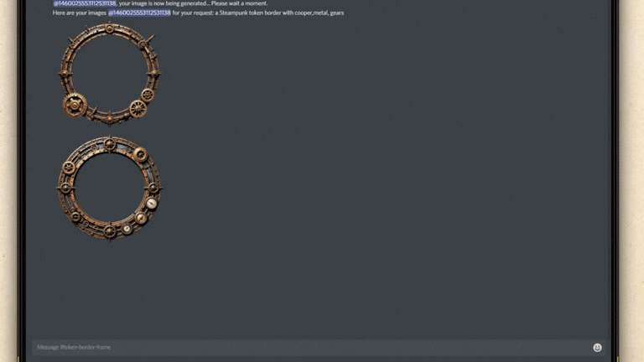Click the text 'a Steampunk token border with cooper,metal, gears'
Viewport: 644px width, 362px height.
point(279,13)
